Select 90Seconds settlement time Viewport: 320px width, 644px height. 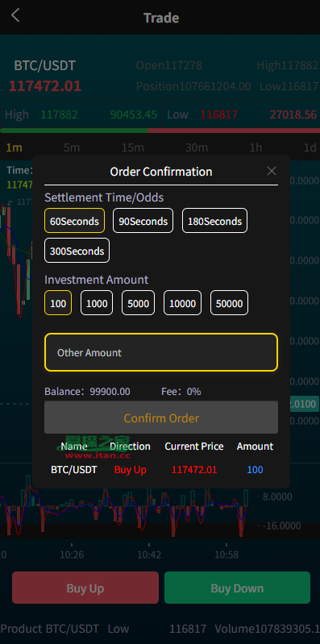(143, 221)
